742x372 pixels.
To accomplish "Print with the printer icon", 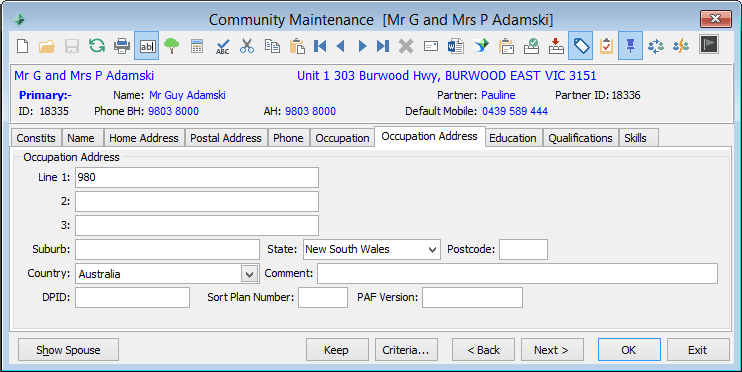I will pyautogui.click(x=122, y=46).
